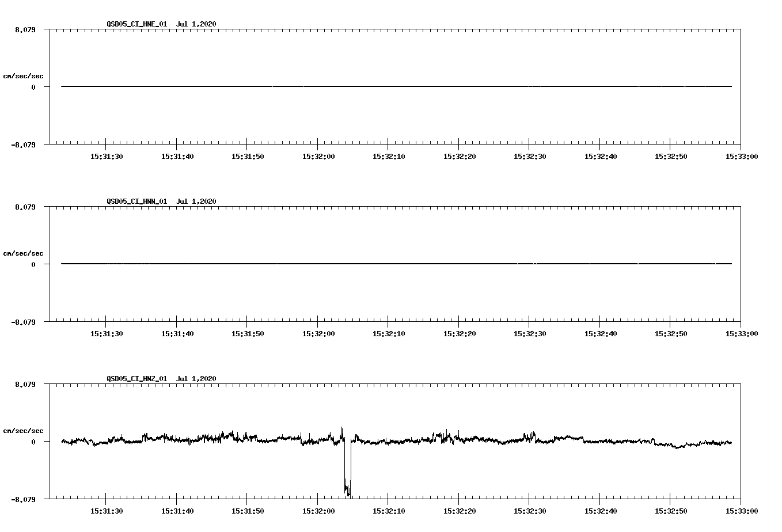Pick the 15:33:00 time label under HNZ plot
782x532 pixels.
pyautogui.click(x=741, y=511)
